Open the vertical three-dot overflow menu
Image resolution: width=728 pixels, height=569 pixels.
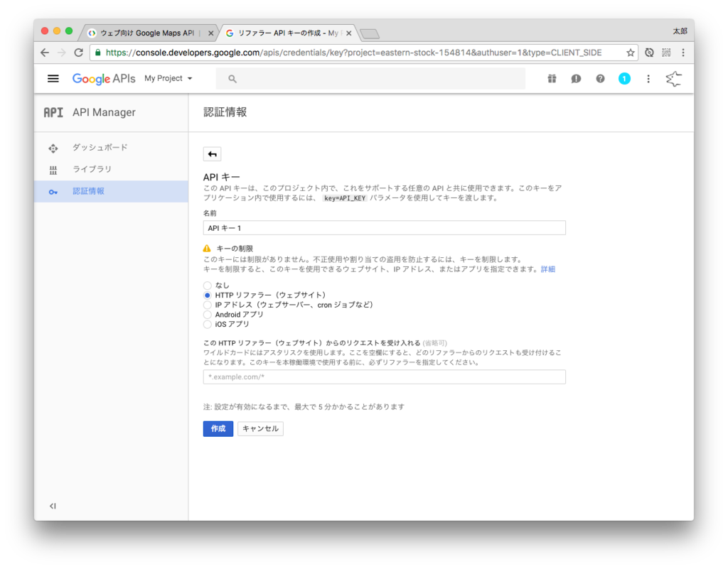[x=648, y=78]
